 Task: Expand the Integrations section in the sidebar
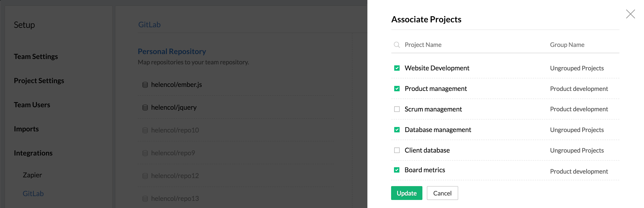tap(33, 153)
